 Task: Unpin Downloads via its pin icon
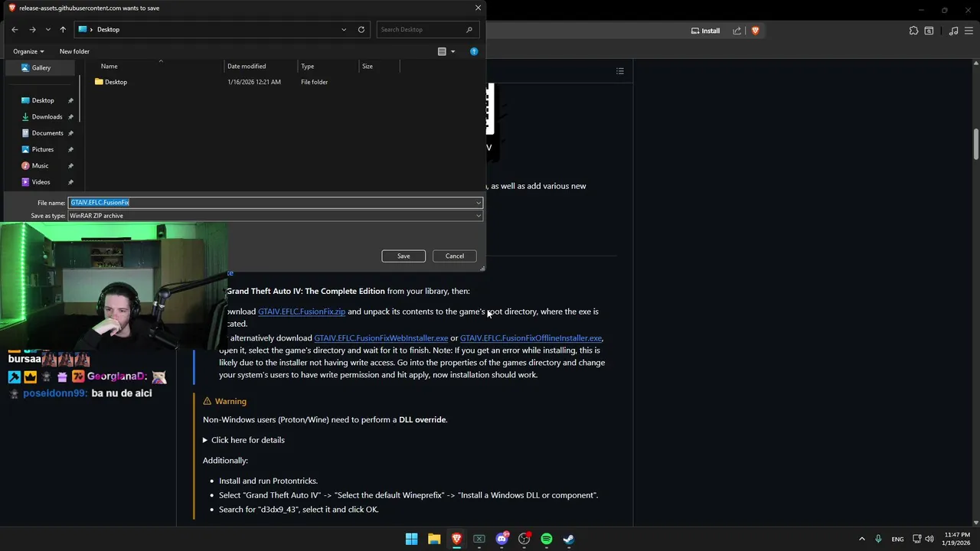pos(70,117)
